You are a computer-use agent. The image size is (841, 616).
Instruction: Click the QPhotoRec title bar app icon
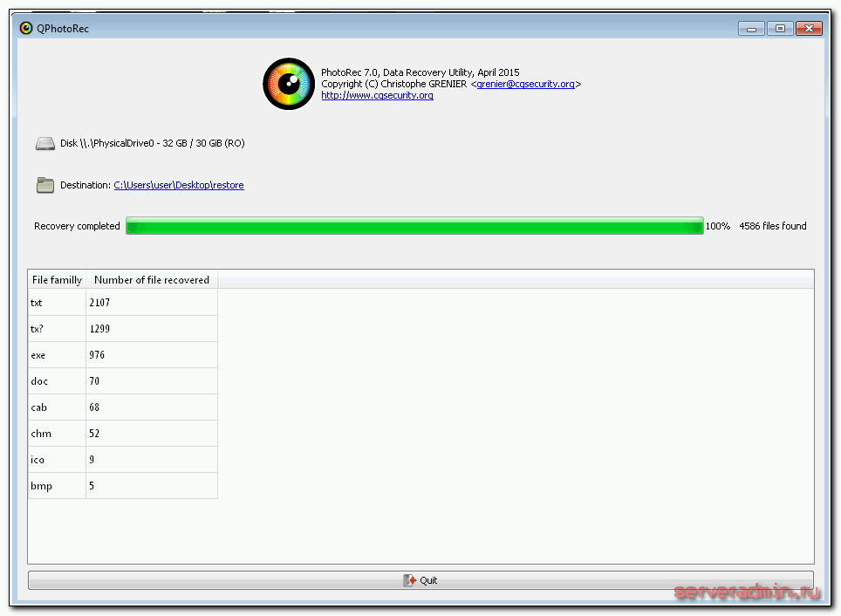click(26, 28)
